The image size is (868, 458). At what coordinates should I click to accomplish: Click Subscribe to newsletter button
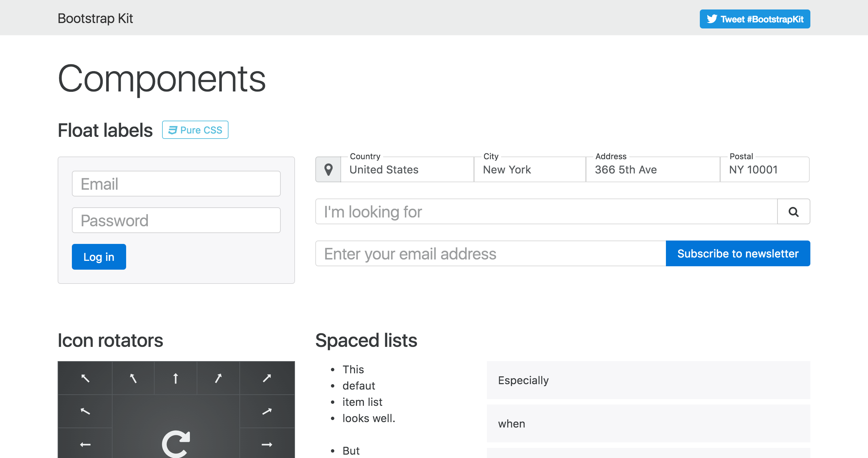[x=738, y=253]
